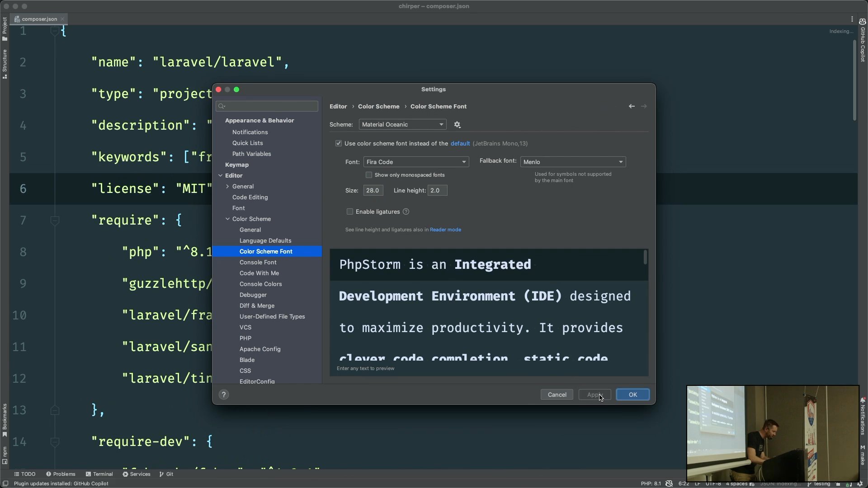The width and height of the screenshot is (868, 488).
Task: Open the Scheme dropdown 'Material Oceanic'
Action: 402,125
